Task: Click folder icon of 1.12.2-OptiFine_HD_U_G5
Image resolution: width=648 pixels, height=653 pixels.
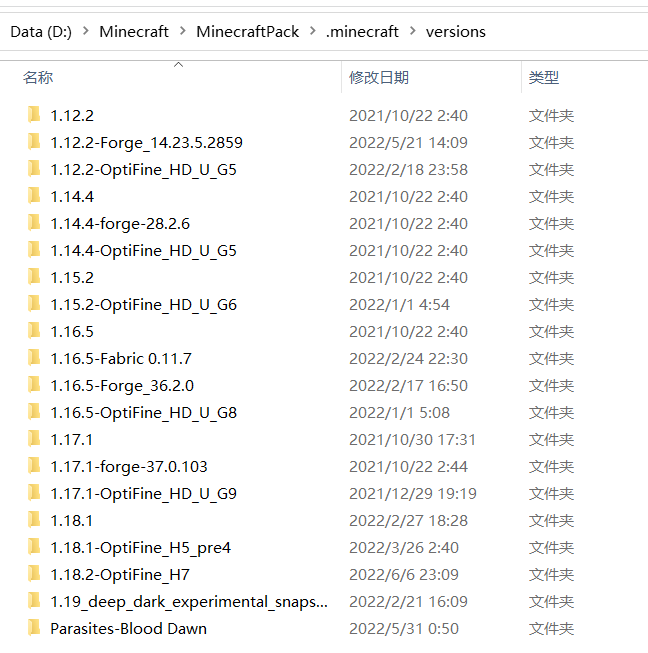Action: [34, 169]
